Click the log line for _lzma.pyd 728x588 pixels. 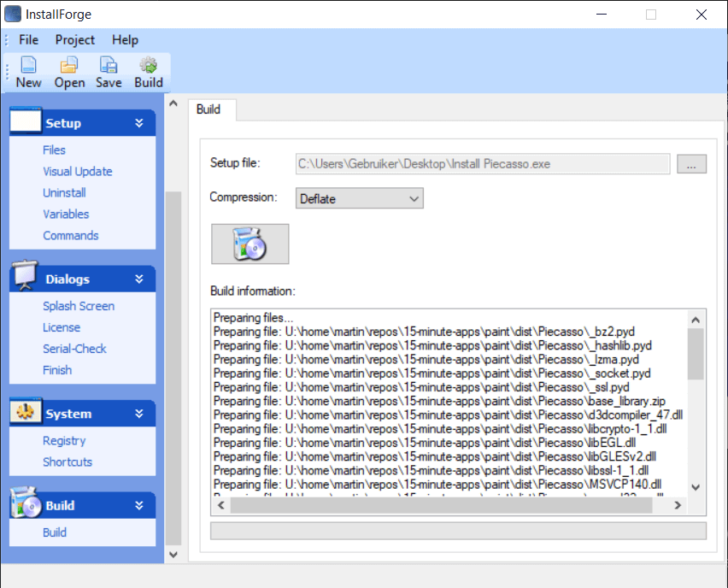point(426,360)
